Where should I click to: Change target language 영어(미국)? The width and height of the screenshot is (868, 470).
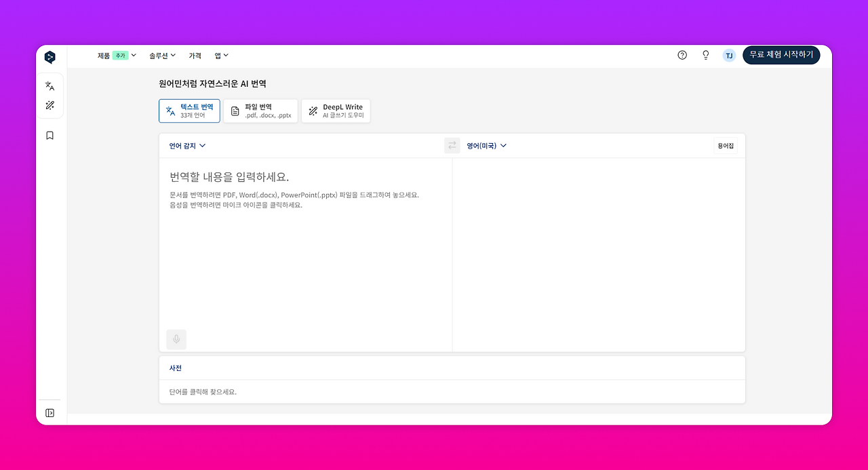[486, 146]
